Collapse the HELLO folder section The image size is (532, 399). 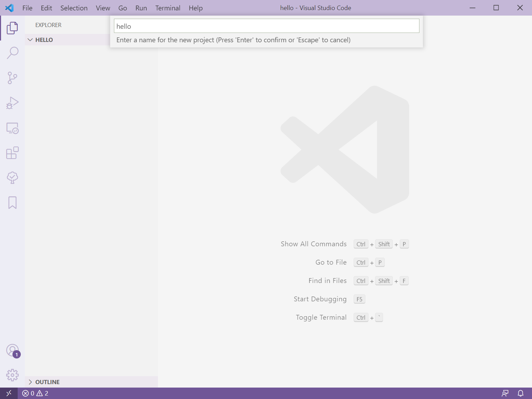[30, 39]
